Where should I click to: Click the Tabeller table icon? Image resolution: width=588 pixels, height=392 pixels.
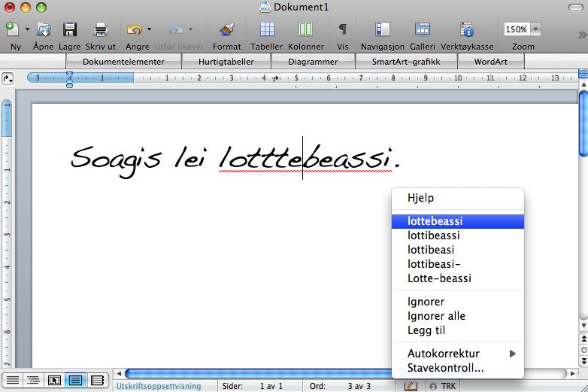[x=267, y=29]
